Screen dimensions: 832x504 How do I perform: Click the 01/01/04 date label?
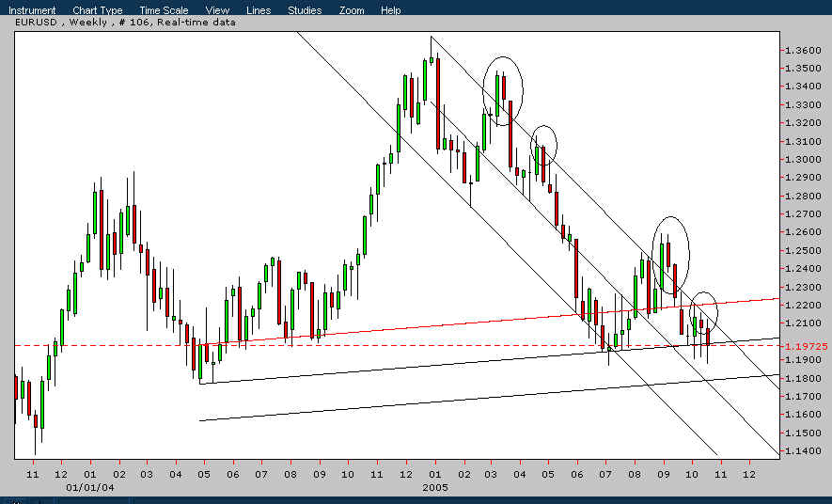[89, 487]
